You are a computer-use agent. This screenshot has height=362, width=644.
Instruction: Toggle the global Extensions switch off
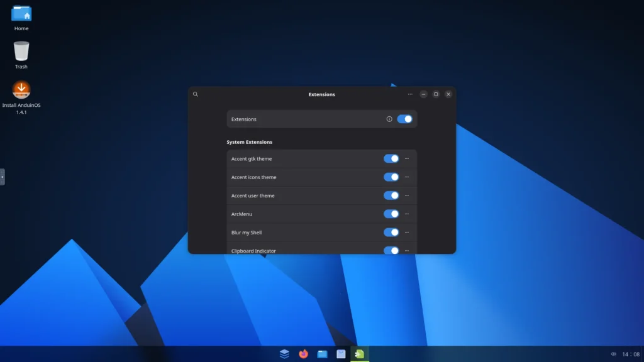coord(404,119)
